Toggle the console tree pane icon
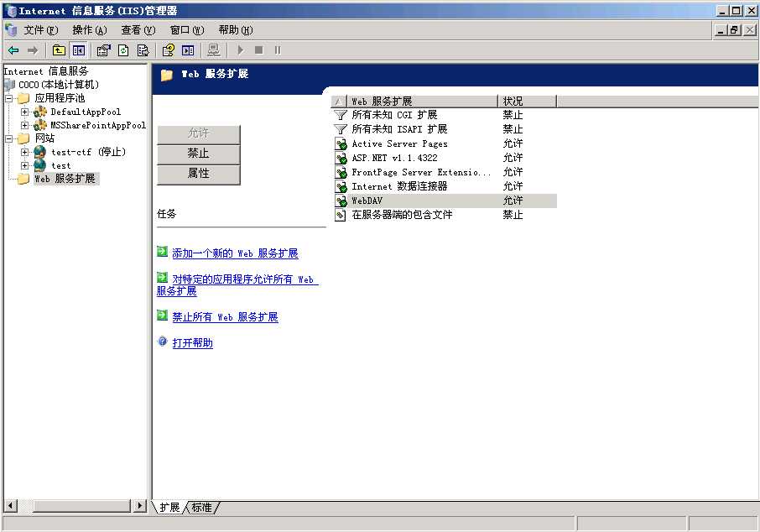 tap(79, 50)
